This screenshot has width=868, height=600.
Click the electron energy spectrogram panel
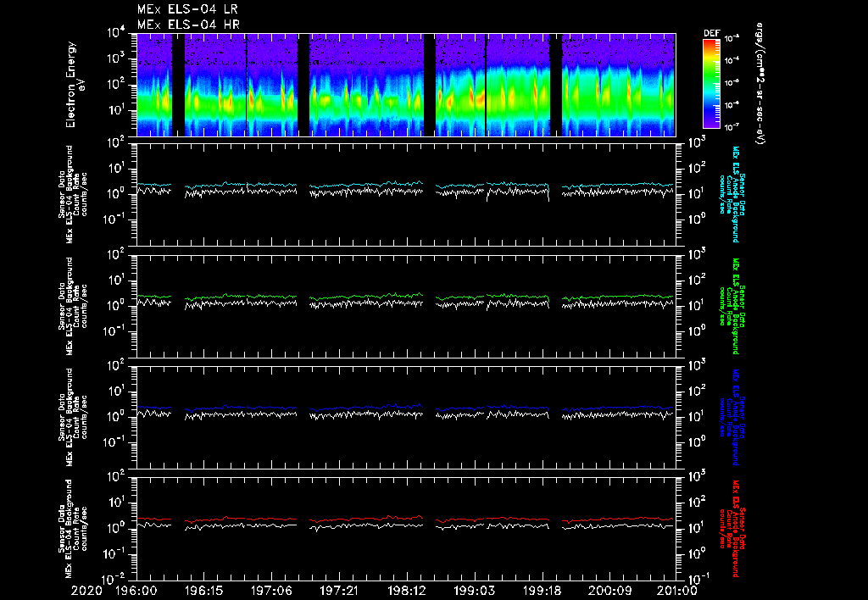[x=406, y=85]
